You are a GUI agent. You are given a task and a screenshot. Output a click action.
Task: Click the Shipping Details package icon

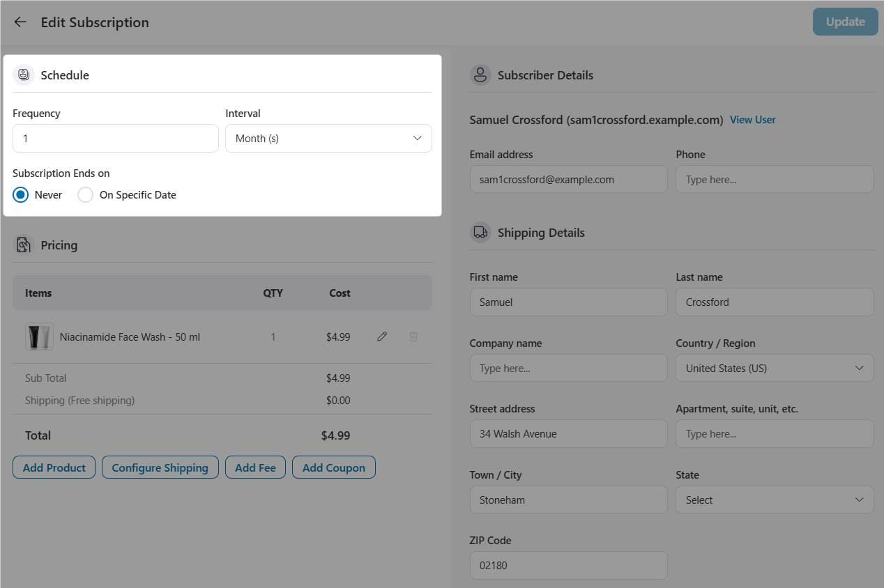tap(480, 232)
